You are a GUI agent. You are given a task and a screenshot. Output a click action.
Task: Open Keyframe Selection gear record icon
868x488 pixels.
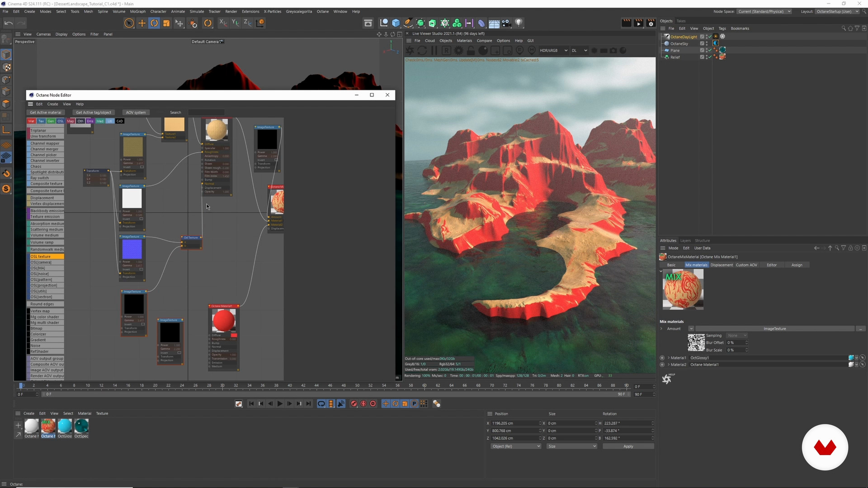click(x=373, y=404)
